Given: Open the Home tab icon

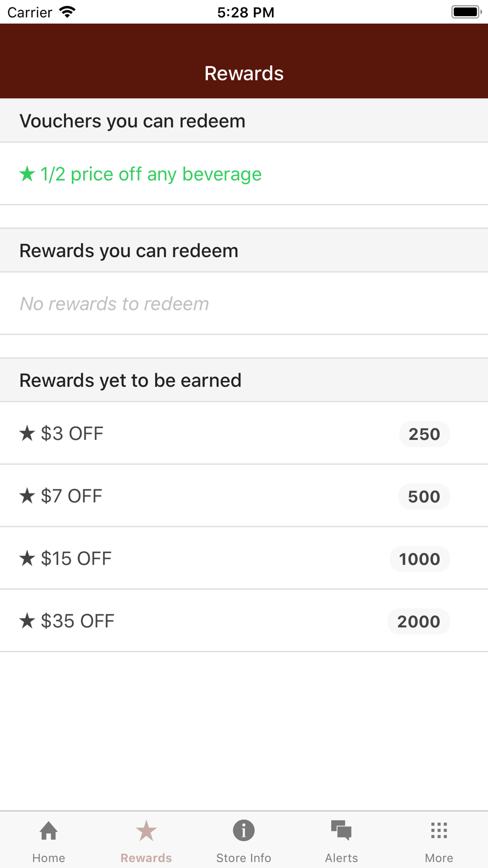Looking at the screenshot, I should (x=49, y=830).
